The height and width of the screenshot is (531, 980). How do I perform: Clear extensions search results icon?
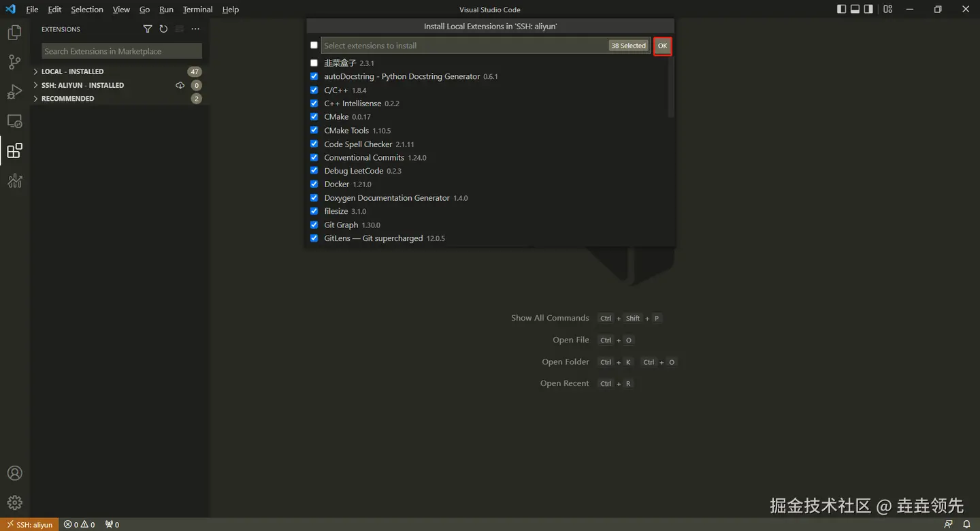pos(180,29)
